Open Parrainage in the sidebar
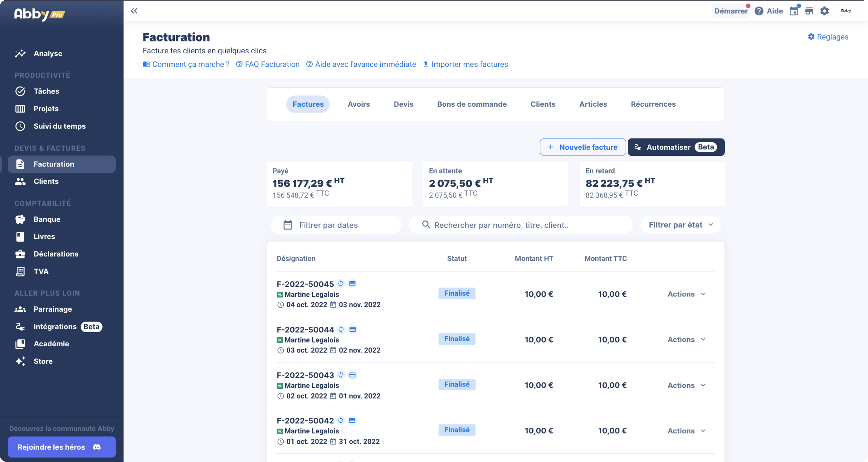 (x=53, y=309)
